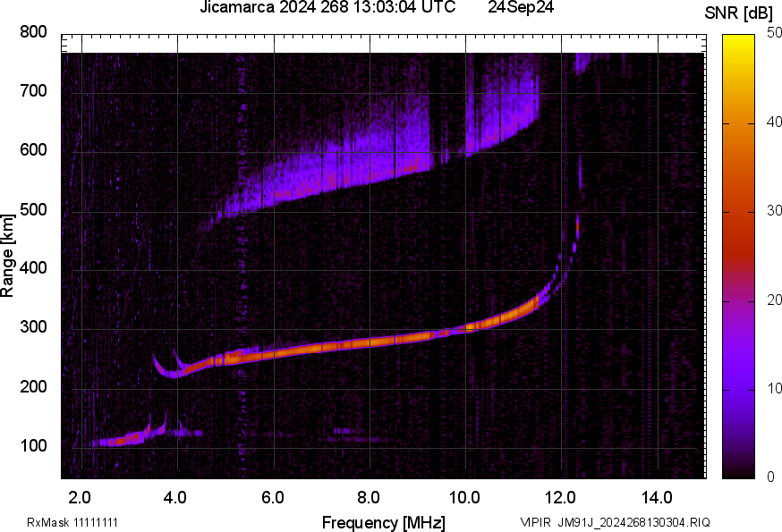782x532 pixels.
Task: Click the range tick label '400'
Action: [x=33, y=268]
